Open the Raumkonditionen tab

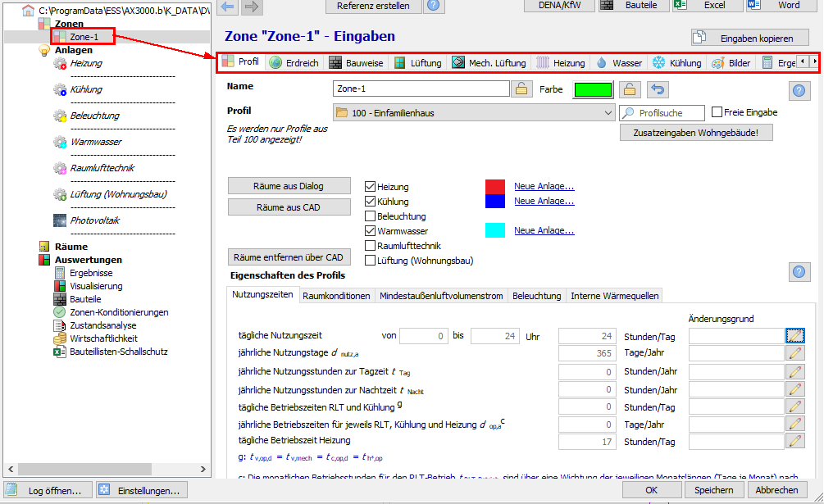click(336, 296)
